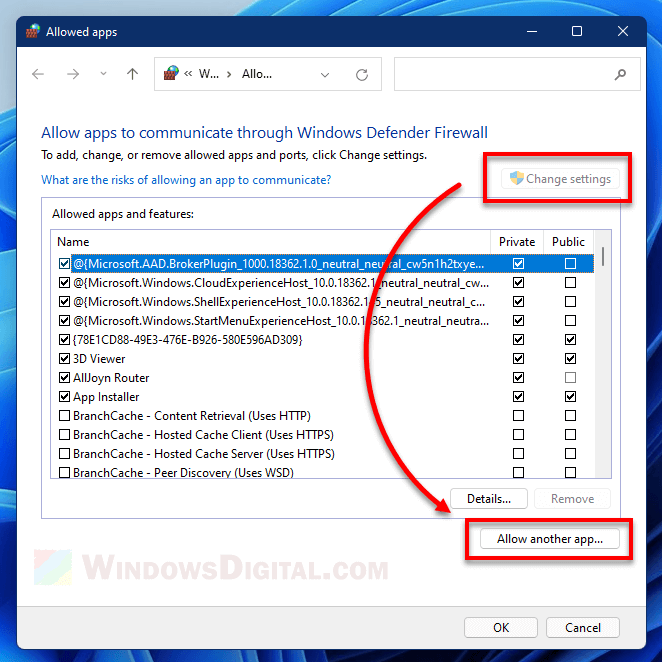Select BranchCache - Hosted Cache Server row
This screenshot has width=662, height=662.
(203, 454)
